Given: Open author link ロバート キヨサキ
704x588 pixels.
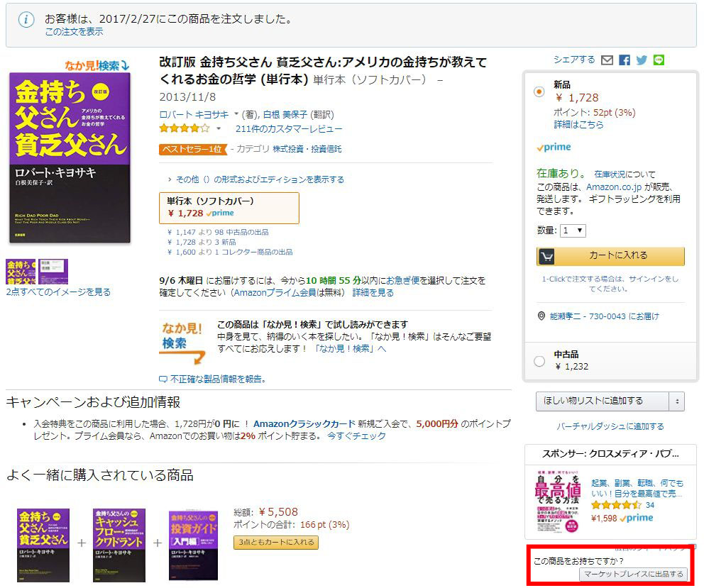Looking at the screenshot, I should coord(194,114).
